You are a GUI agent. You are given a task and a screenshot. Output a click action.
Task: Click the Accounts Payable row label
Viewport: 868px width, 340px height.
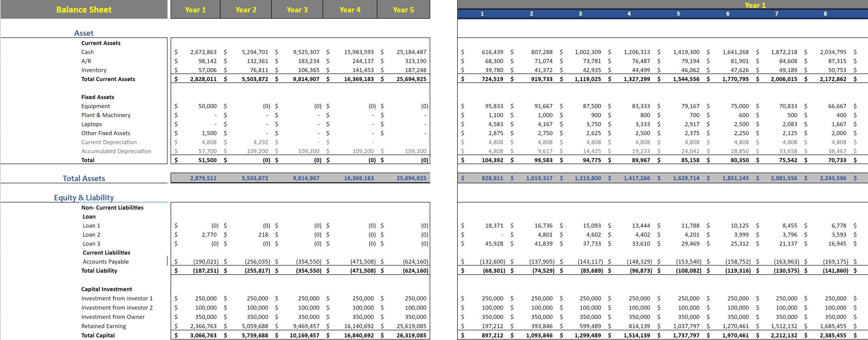(105, 261)
